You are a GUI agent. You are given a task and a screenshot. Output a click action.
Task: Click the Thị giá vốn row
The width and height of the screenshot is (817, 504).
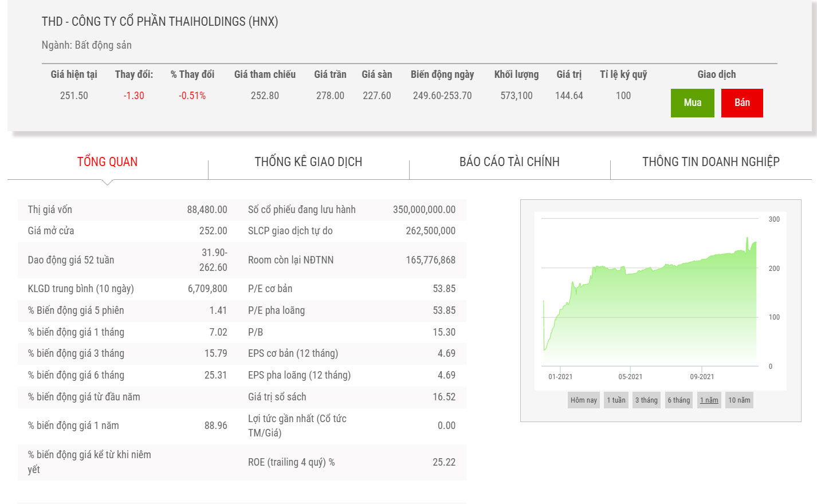[127, 210]
